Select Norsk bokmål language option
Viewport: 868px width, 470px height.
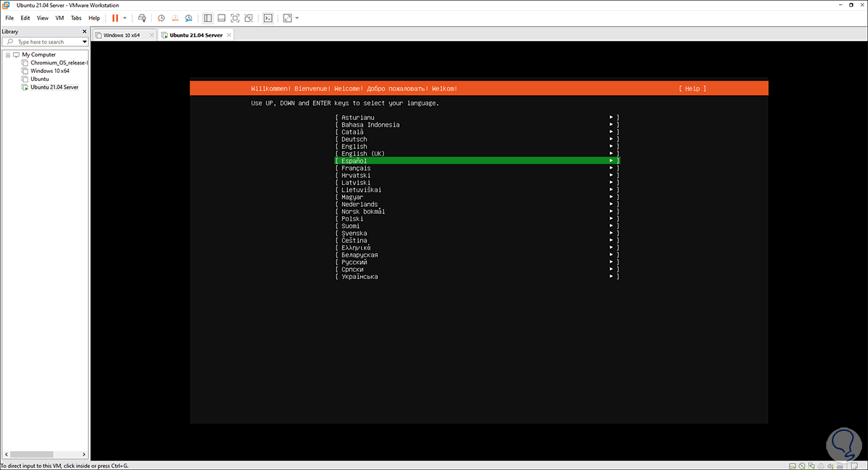pos(477,211)
